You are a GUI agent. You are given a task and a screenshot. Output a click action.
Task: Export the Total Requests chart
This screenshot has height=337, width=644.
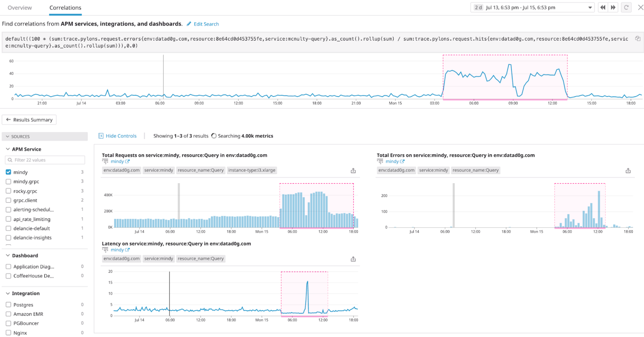point(353,171)
